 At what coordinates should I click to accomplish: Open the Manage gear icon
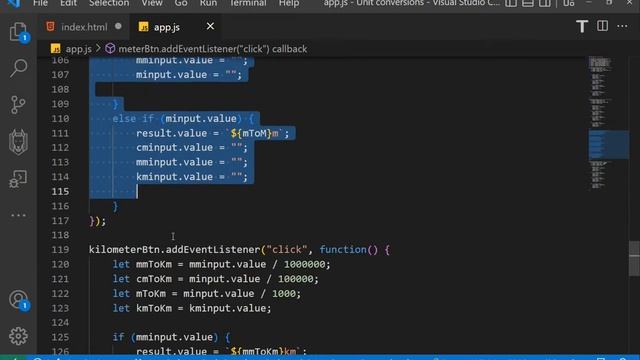18,336
